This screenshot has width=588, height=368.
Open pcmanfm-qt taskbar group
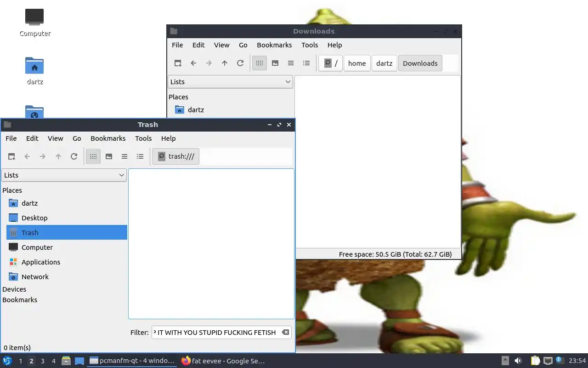132,361
